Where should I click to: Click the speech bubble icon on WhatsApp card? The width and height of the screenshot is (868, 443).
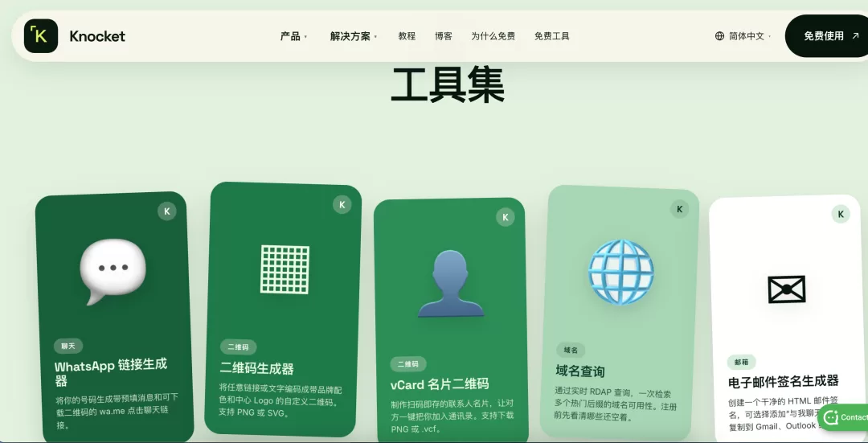coord(113,271)
